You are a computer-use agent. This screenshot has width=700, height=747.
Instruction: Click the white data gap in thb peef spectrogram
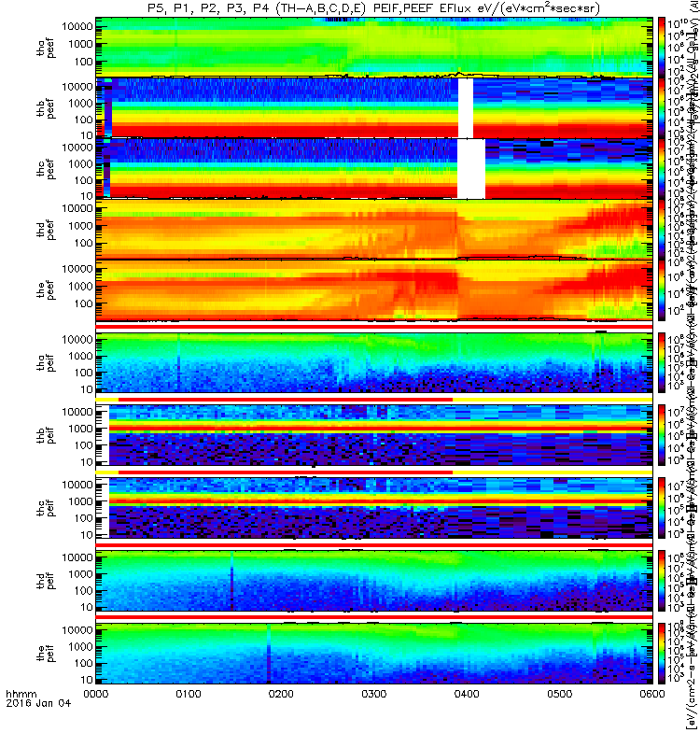tap(466, 107)
